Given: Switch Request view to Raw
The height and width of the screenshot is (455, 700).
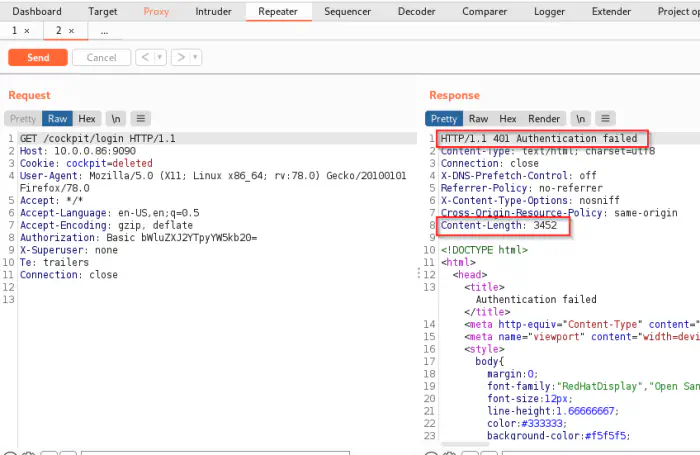Looking at the screenshot, I should [x=57, y=118].
